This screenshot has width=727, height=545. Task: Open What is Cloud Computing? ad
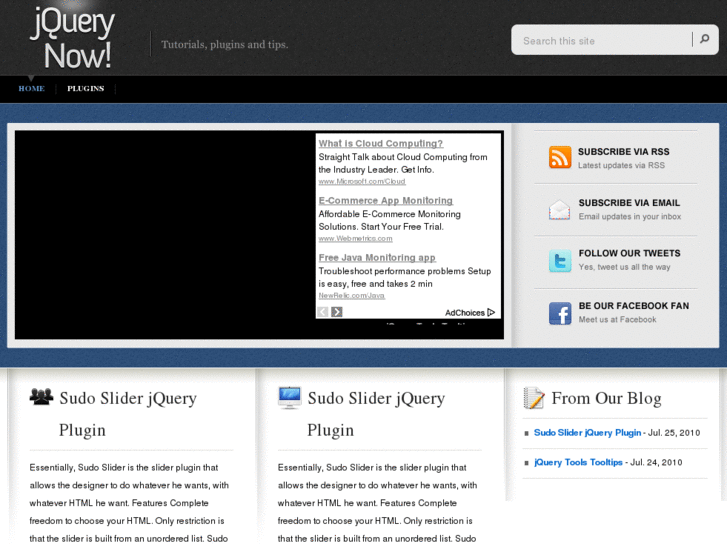coord(381,143)
